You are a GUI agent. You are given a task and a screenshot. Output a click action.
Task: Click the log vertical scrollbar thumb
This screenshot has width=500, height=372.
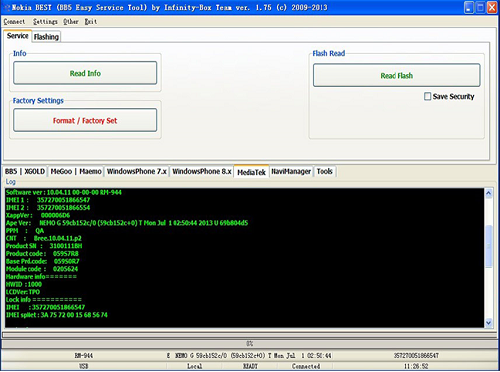(x=489, y=246)
